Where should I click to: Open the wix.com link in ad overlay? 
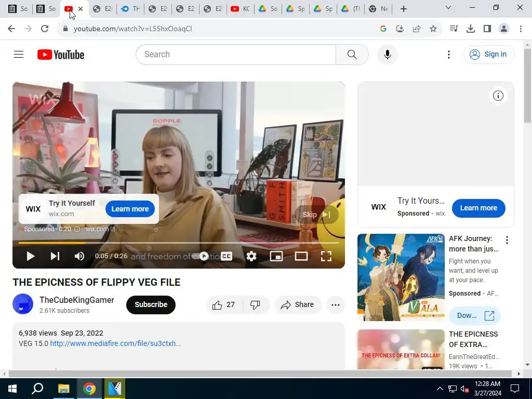pyautogui.click(x=100, y=229)
